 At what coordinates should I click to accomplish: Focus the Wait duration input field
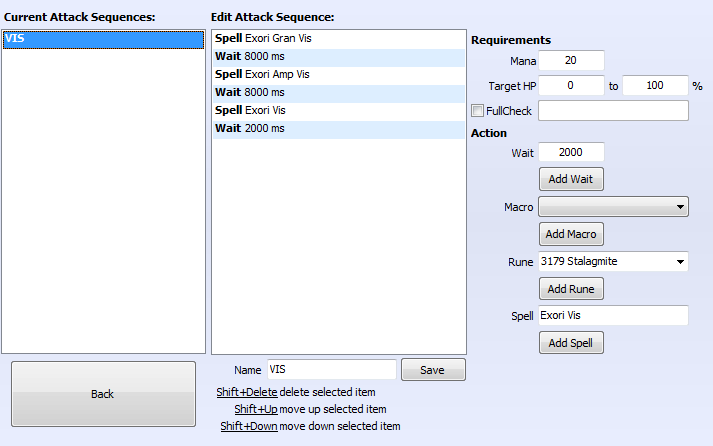pyautogui.click(x=571, y=152)
